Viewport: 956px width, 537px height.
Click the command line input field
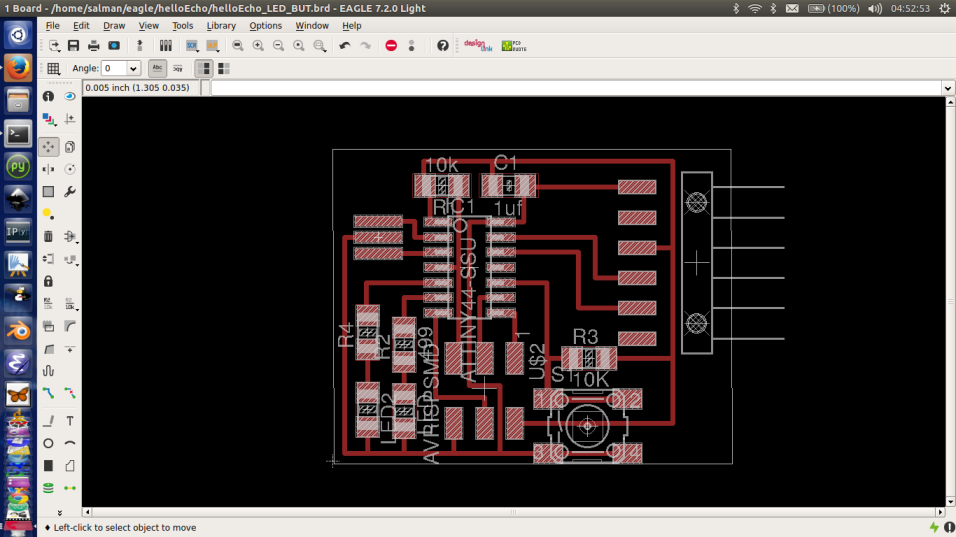coord(575,88)
